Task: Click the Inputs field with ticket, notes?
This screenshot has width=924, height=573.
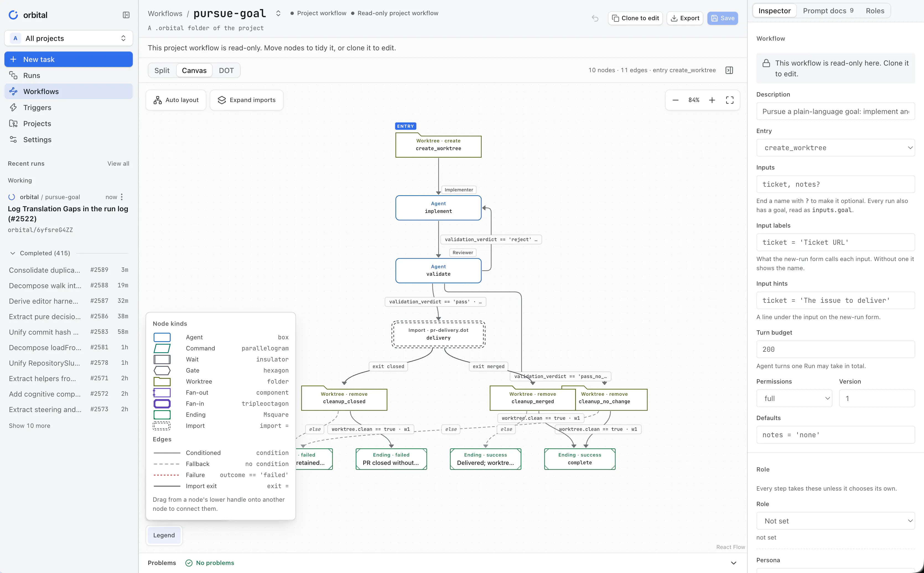Action: 836,184
